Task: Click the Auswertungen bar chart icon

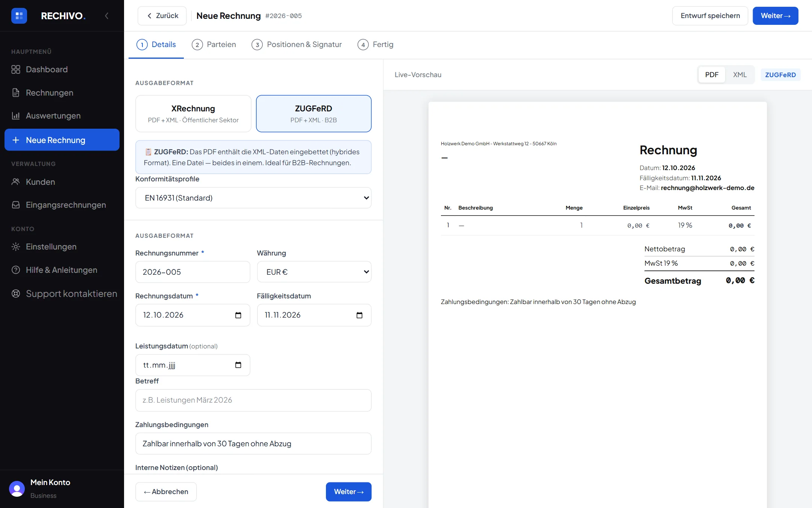Action: [x=16, y=116]
